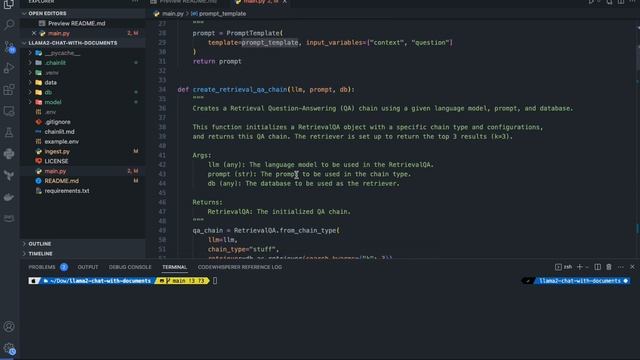Open the Extensions view
This screenshot has height=360, width=640.
pyautogui.click(x=9, y=89)
